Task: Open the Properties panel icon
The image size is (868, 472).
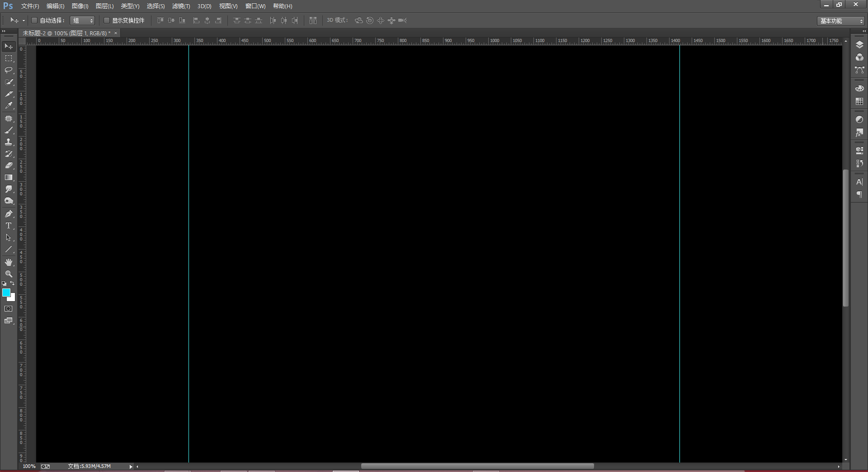Action: [x=859, y=151]
